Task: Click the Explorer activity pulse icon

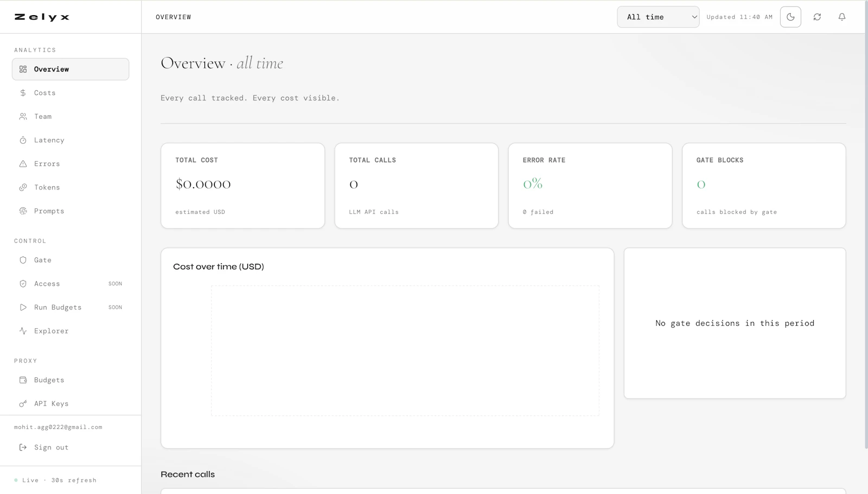Action: pos(23,331)
